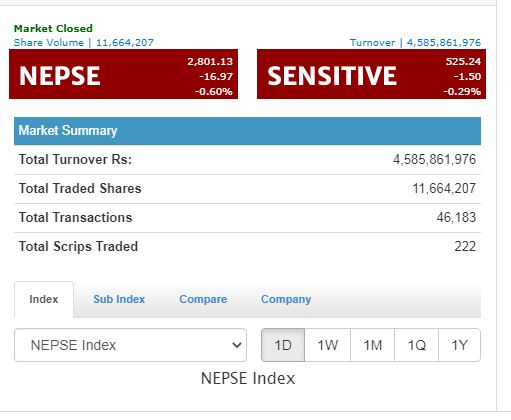Choose the 1Q time range
The height and width of the screenshot is (420, 511).
[x=416, y=345]
